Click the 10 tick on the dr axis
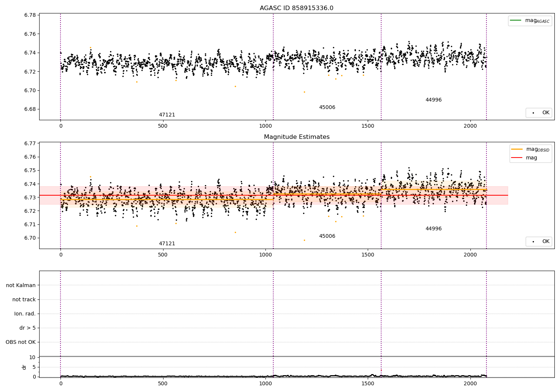The height and width of the screenshot is (392, 560). point(33,357)
